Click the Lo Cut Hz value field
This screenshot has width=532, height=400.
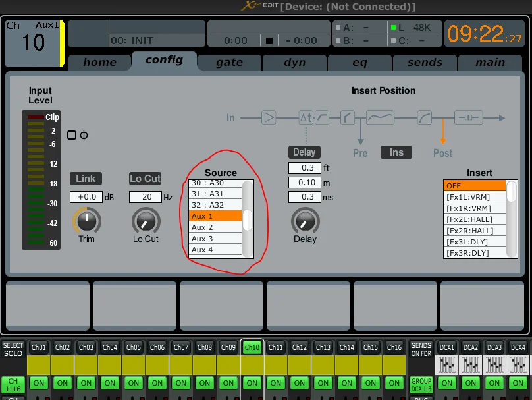tap(146, 197)
